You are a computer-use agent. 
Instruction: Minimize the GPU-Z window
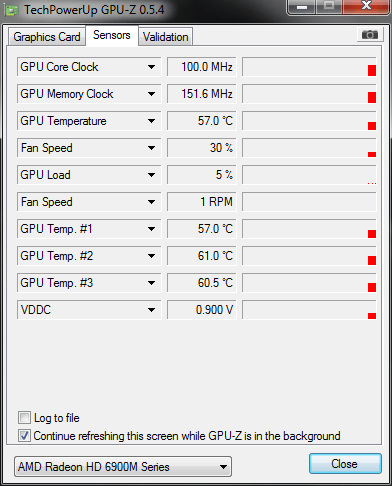click(x=301, y=6)
